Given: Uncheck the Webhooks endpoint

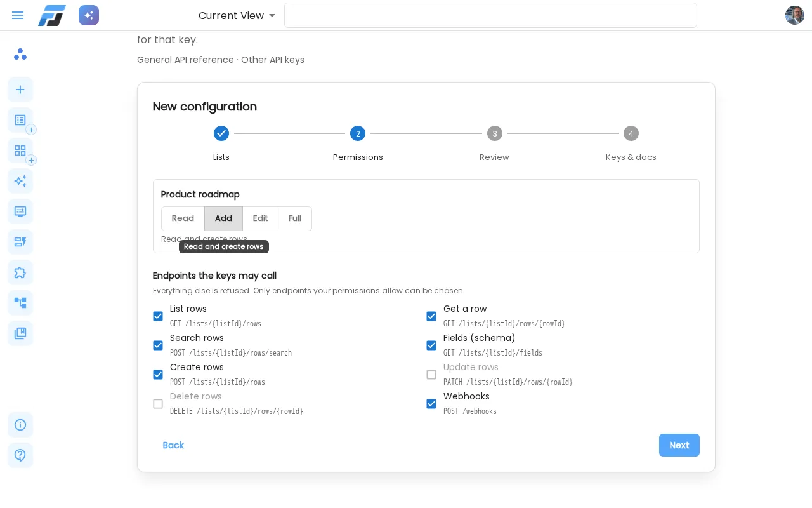Looking at the screenshot, I should point(431,404).
